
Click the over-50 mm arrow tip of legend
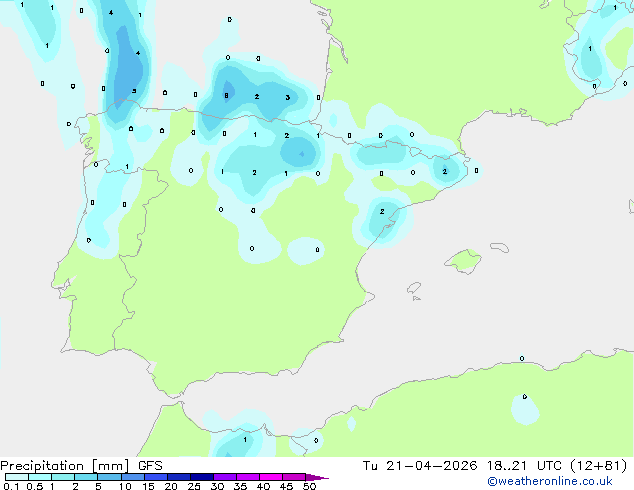point(317,477)
